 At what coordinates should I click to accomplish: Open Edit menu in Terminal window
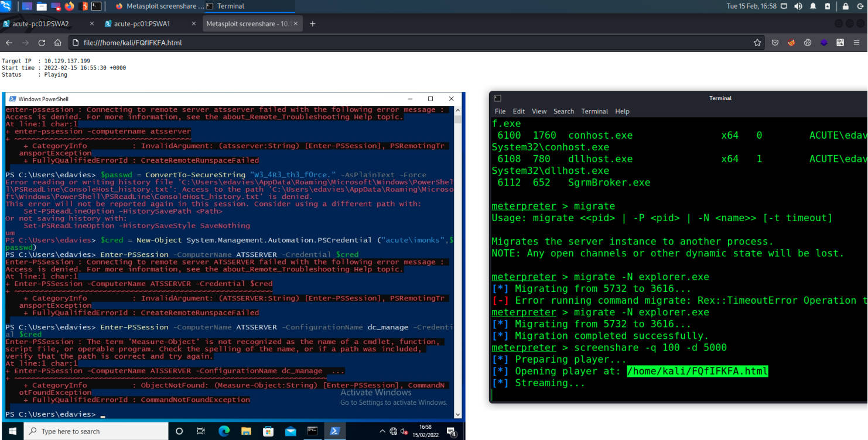pos(519,111)
